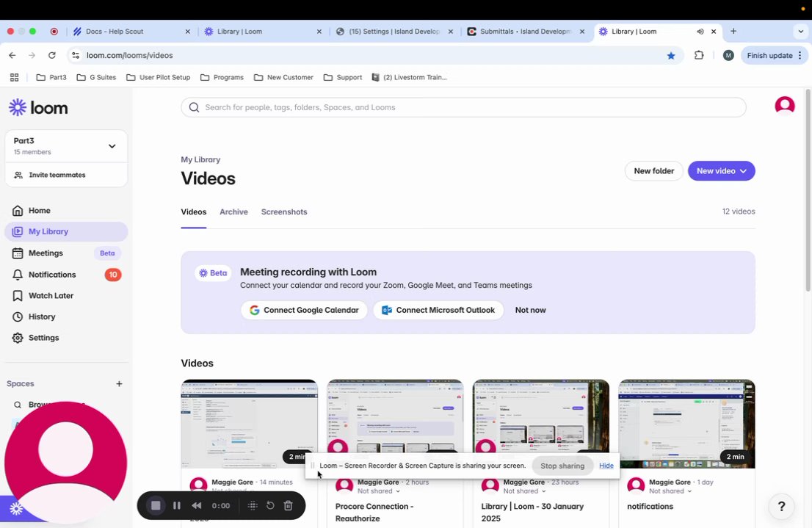Switch to the Screenshots tab
Viewport: 812px width, 528px height.
tap(284, 212)
